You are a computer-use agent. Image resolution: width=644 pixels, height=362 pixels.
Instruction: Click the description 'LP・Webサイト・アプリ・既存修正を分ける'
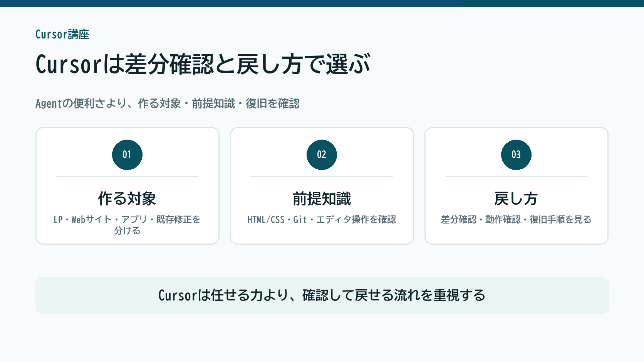pos(127,225)
